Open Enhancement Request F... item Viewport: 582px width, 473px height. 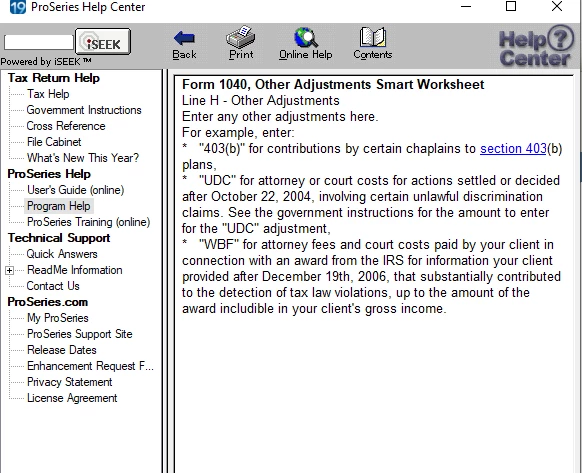90,366
